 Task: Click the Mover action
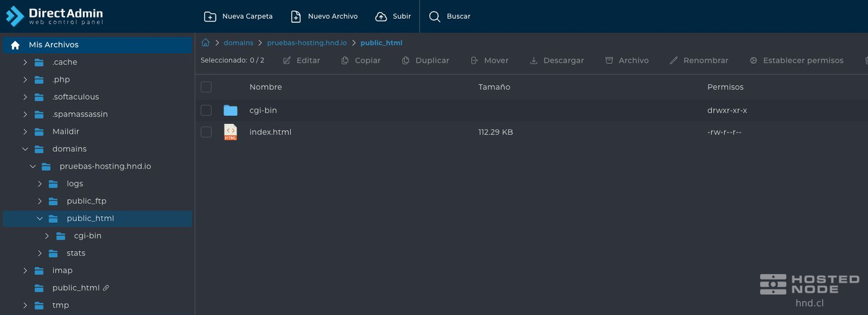489,61
